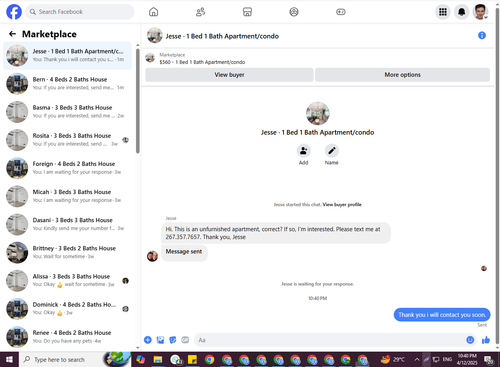Open the account profile picture menu
The image size is (500, 367).
click(x=480, y=12)
